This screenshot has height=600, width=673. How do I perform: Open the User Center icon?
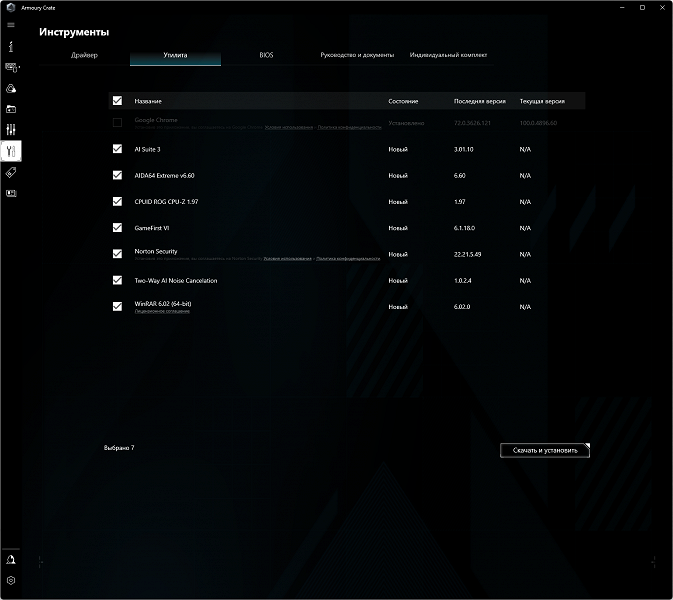[11, 560]
